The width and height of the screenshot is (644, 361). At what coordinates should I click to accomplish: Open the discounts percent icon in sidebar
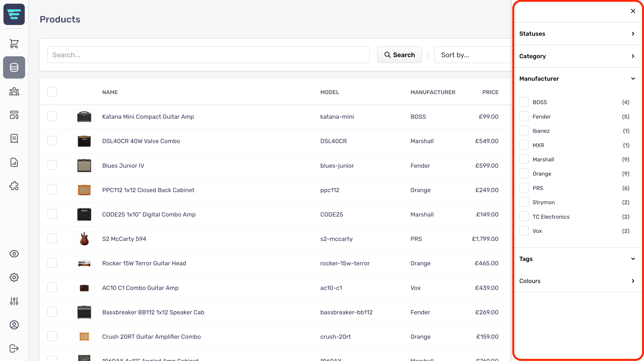tap(14, 138)
